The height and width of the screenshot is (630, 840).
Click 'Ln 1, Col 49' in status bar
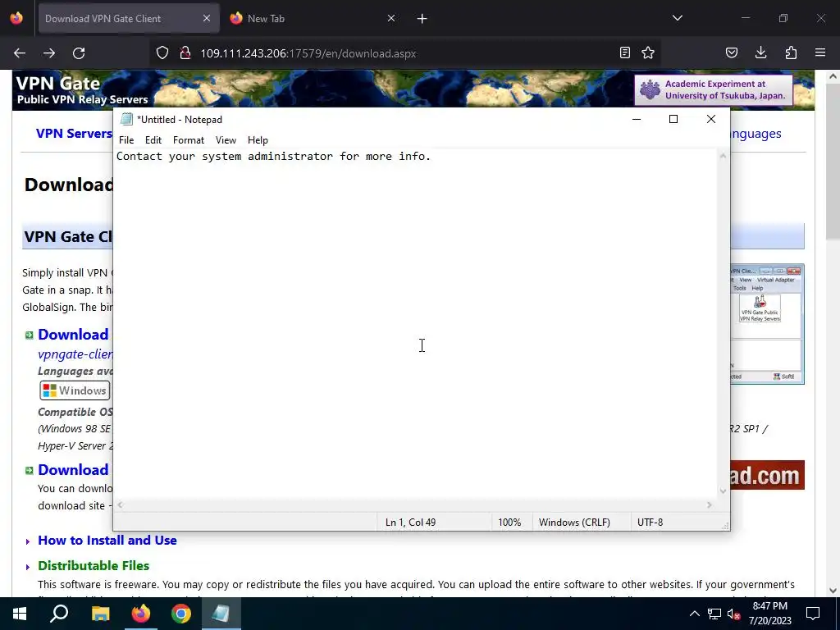(410, 523)
